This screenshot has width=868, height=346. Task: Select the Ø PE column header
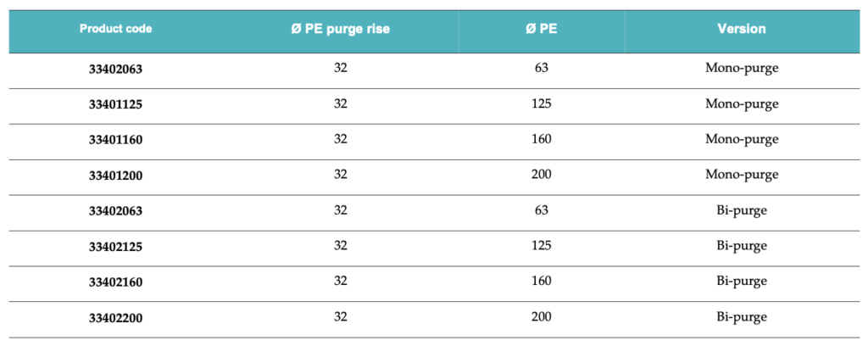point(541,30)
